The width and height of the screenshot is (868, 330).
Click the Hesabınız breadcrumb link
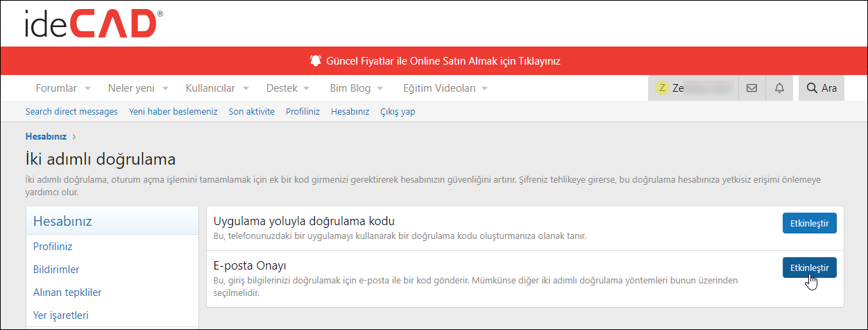46,136
